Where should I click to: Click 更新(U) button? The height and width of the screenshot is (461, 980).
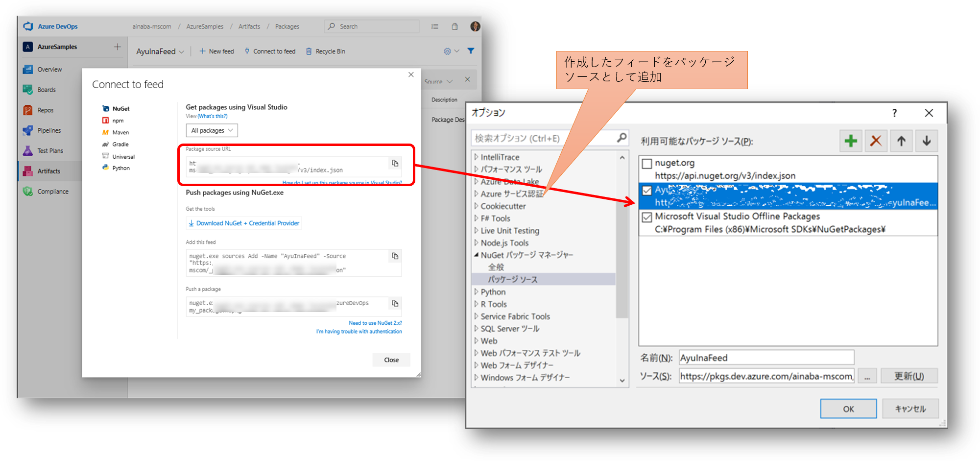(909, 376)
